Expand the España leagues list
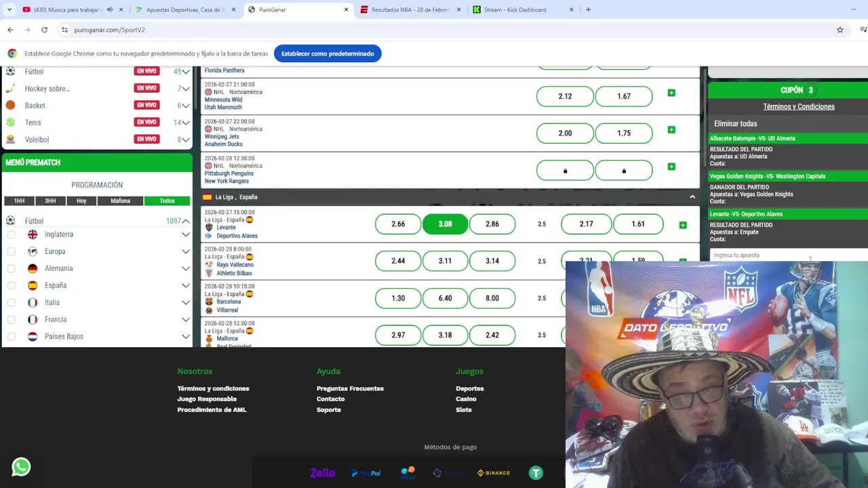This screenshot has width=868, height=488. 185,285
